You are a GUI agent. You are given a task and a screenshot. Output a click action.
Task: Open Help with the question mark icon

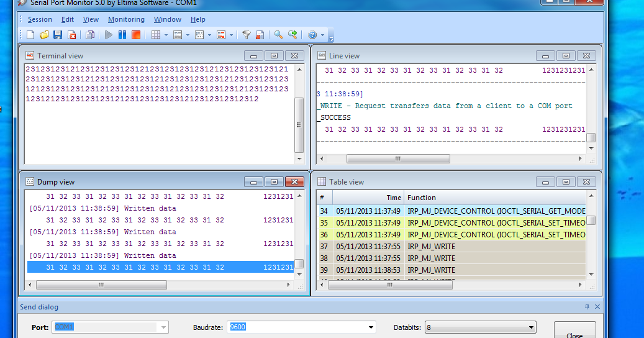click(x=312, y=35)
